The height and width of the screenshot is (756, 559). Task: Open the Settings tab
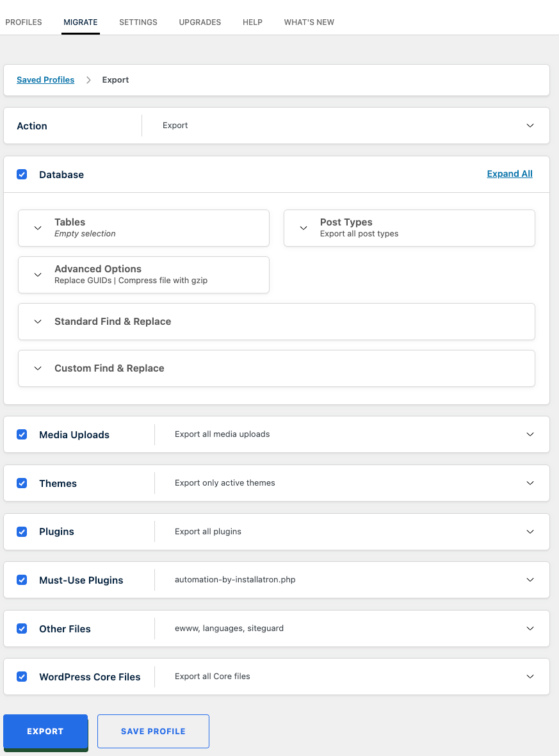pyautogui.click(x=138, y=22)
